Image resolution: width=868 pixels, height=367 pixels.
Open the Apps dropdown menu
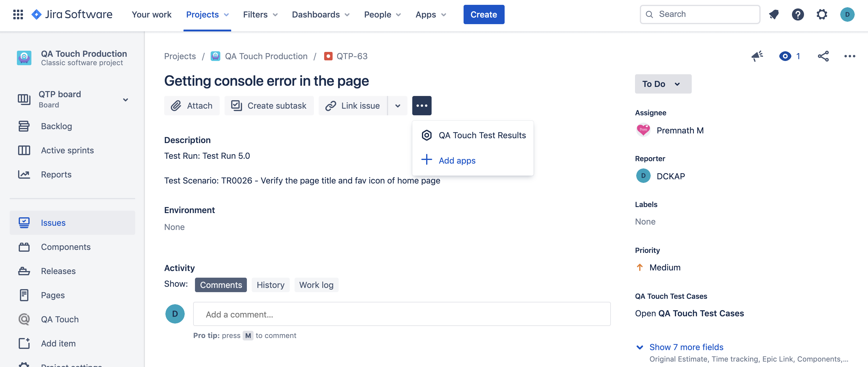pos(431,14)
